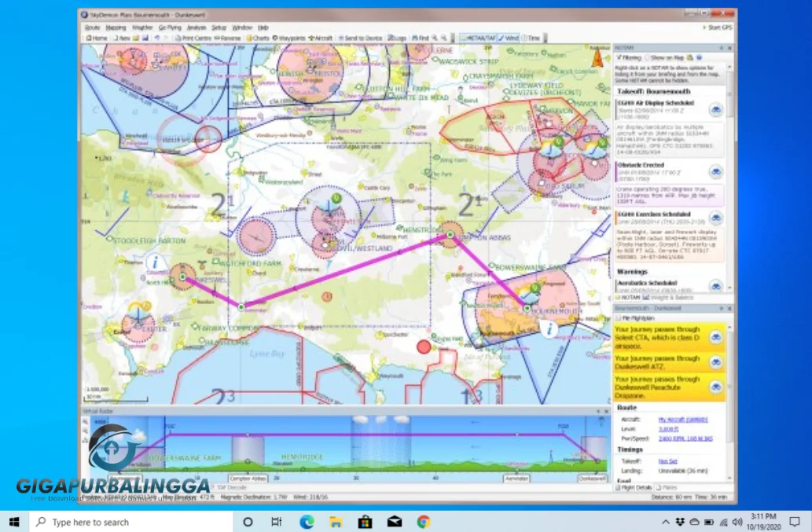Image resolution: width=812 pixels, height=532 pixels.
Task: Click the Compton Abbas route waypoint
Action: [x=450, y=234]
